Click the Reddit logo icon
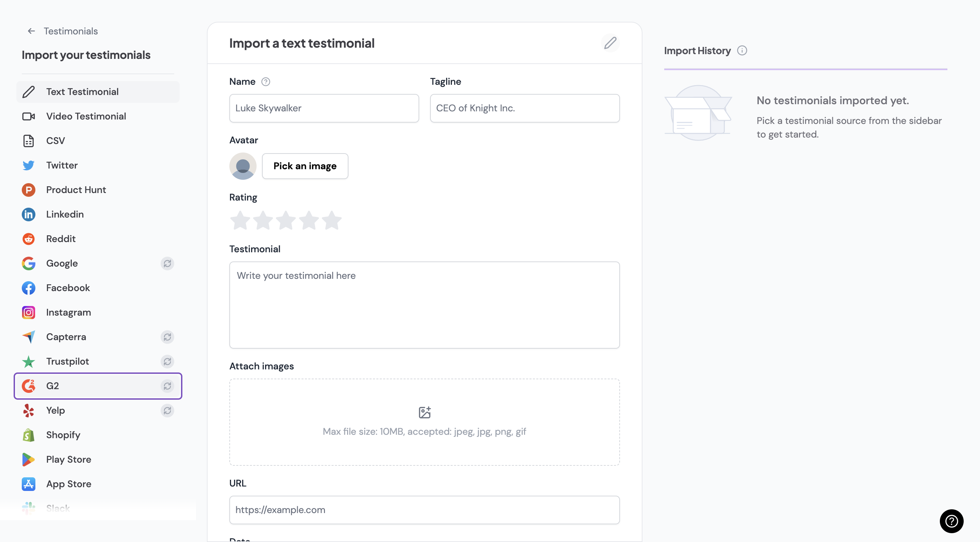 (29, 239)
